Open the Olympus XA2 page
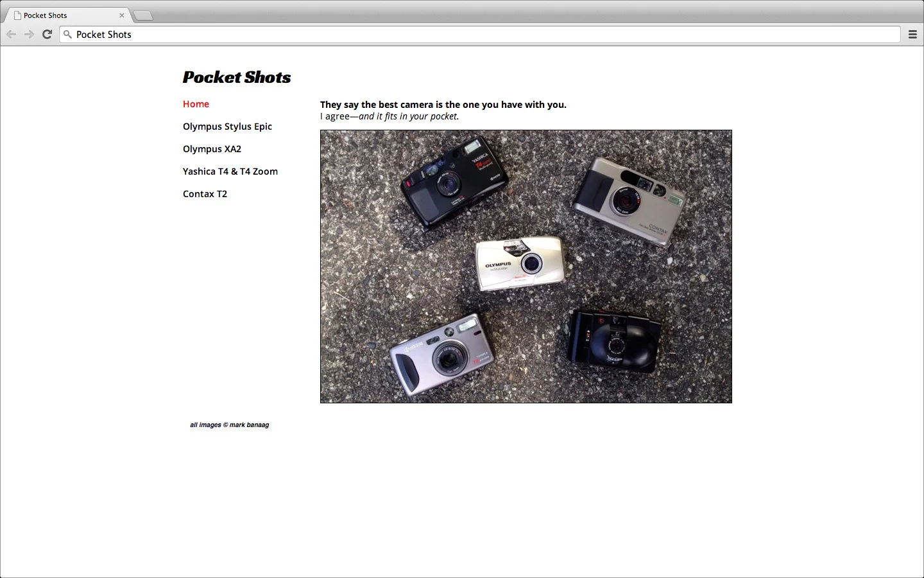The image size is (924, 578). coord(212,149)
